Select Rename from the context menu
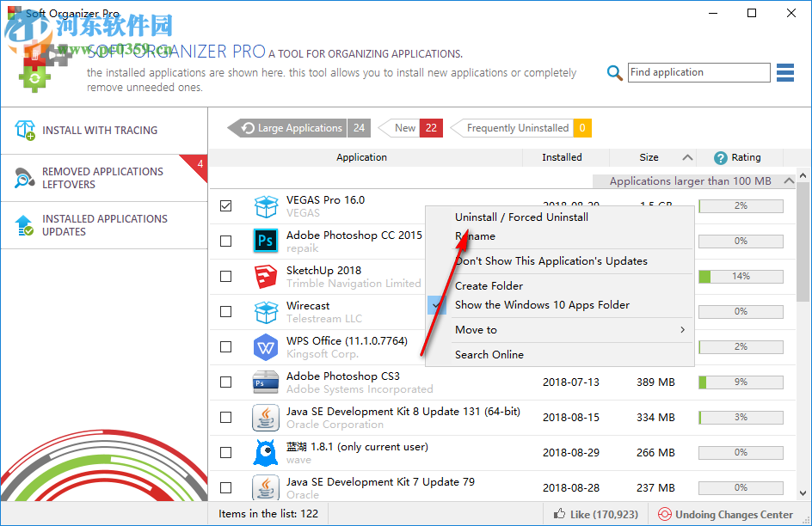 pyautogui.click(x=476, y=235)
